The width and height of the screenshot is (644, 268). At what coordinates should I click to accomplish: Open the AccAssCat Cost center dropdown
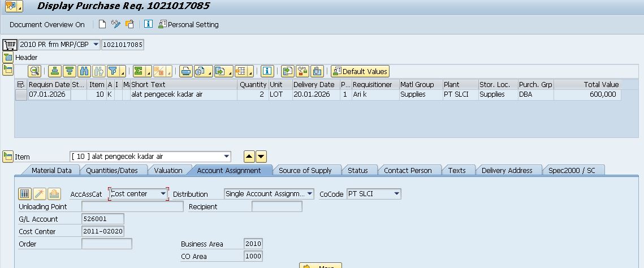point(163,194)
